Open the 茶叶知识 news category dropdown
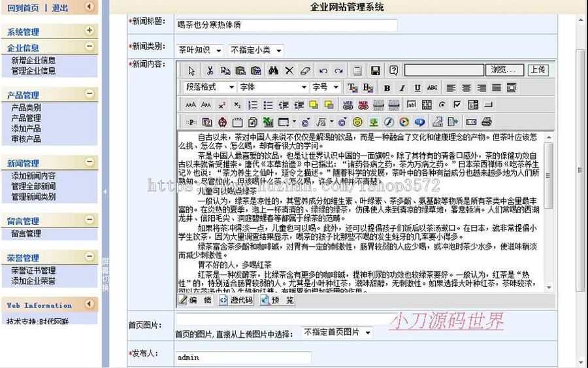 (200, 50)
